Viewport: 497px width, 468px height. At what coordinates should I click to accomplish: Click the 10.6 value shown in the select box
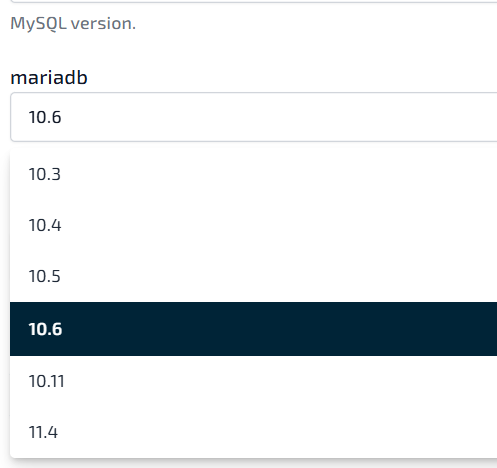coord(45,117)
